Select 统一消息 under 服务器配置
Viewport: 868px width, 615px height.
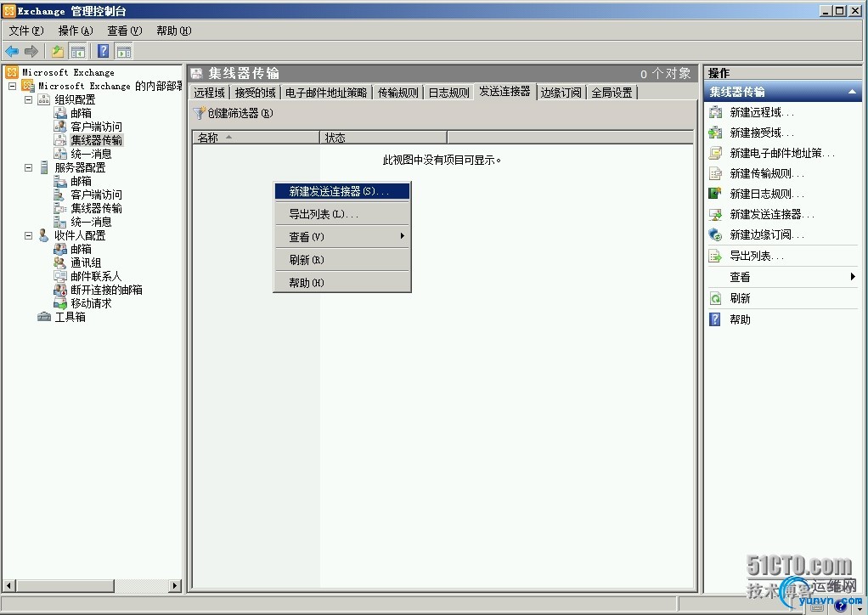pos(91,222)
